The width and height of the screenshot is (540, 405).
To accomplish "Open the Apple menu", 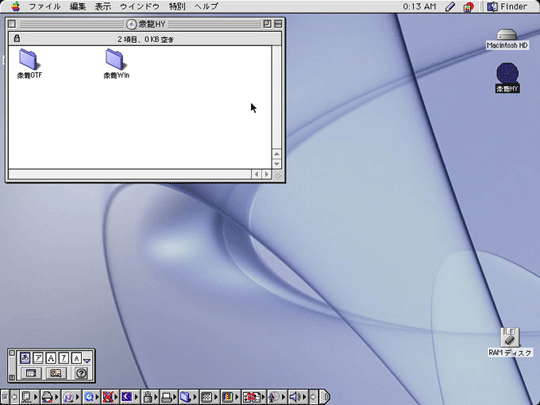I will (15, 6).
